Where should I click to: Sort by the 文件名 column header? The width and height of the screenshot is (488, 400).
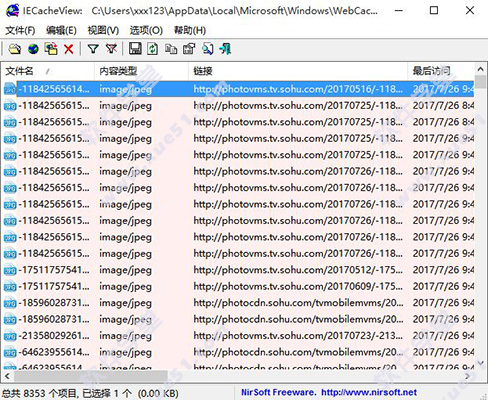48,71
